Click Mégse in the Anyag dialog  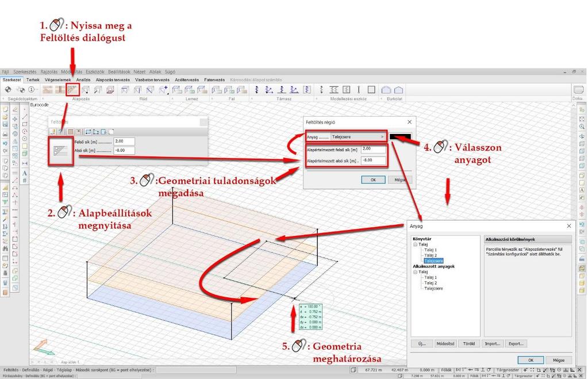(x=559, y=360)
